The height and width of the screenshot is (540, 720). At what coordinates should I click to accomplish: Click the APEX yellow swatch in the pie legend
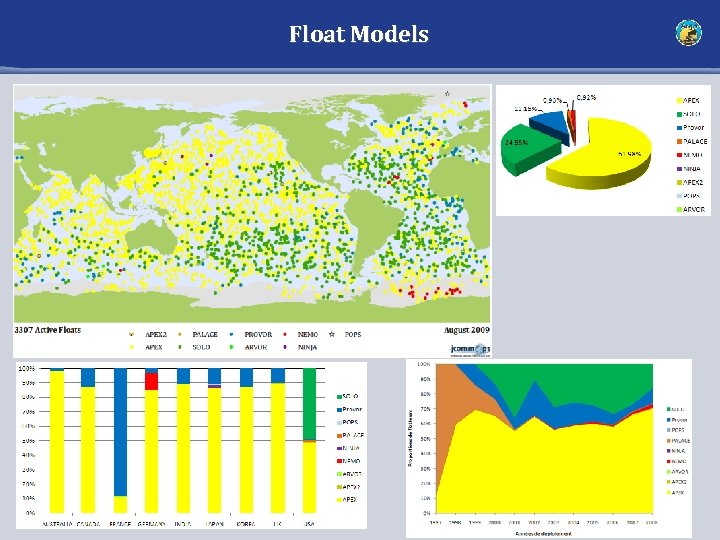click(x=679, y=101)
